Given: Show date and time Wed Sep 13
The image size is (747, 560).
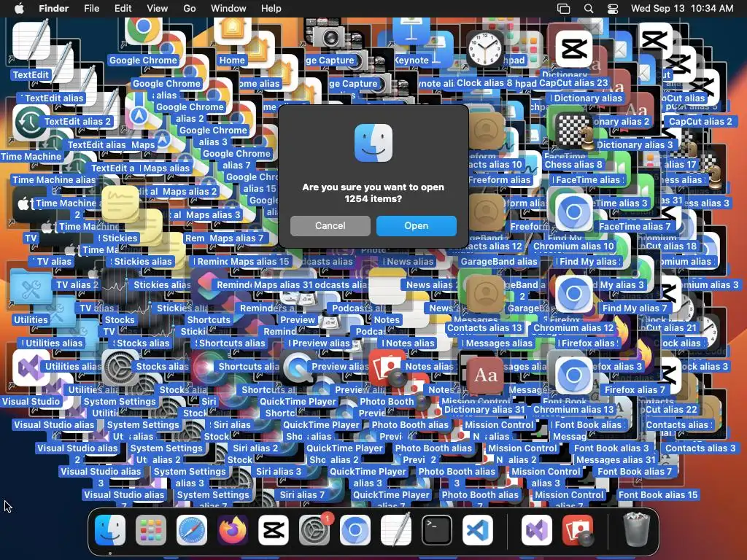Looking at the screenshot, I should 682,8.
